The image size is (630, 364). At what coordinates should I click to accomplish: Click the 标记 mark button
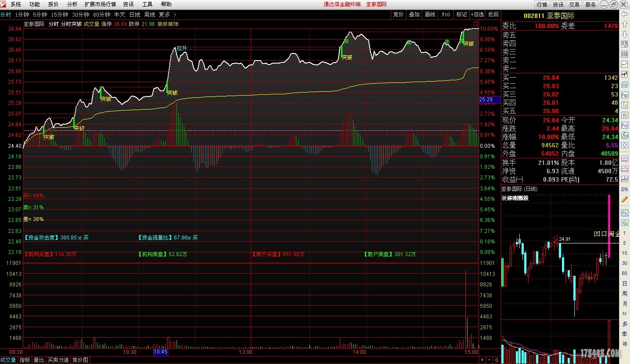(461, 14)
